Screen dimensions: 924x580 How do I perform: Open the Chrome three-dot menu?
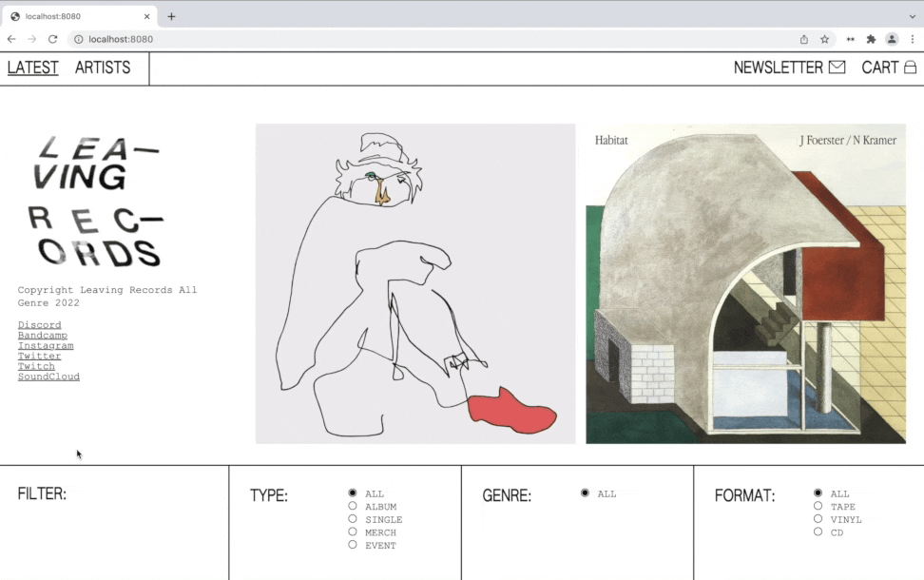[x=913, y=39]
